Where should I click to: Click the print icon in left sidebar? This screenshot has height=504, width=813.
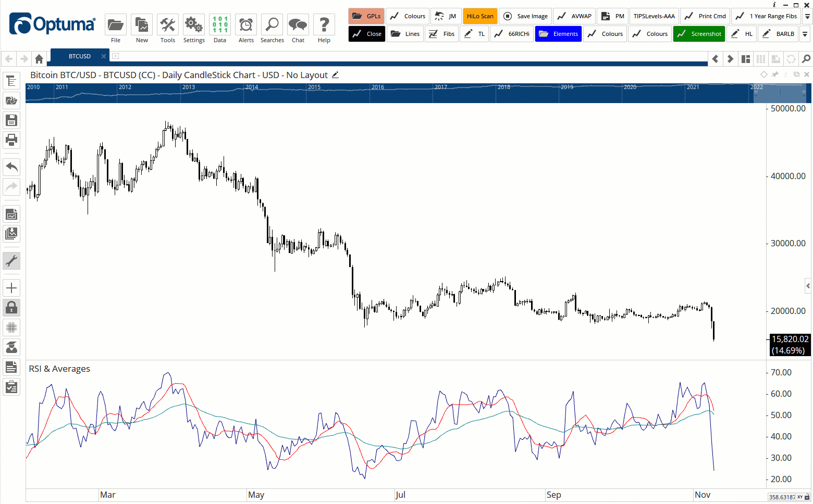(x=11, y=140)
